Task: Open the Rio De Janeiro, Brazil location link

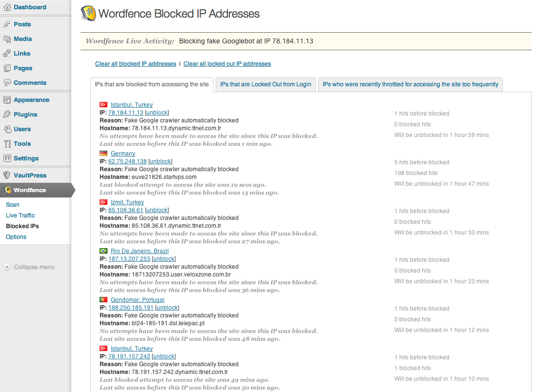Action: (x=140, y=251)
